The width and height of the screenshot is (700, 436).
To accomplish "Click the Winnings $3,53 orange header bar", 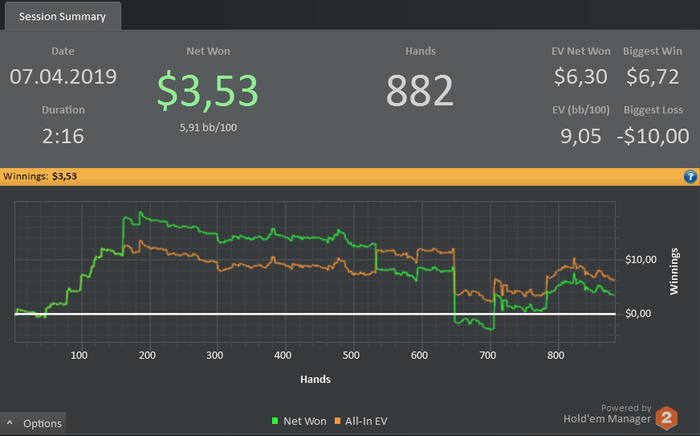I will (x=350, y=177).
